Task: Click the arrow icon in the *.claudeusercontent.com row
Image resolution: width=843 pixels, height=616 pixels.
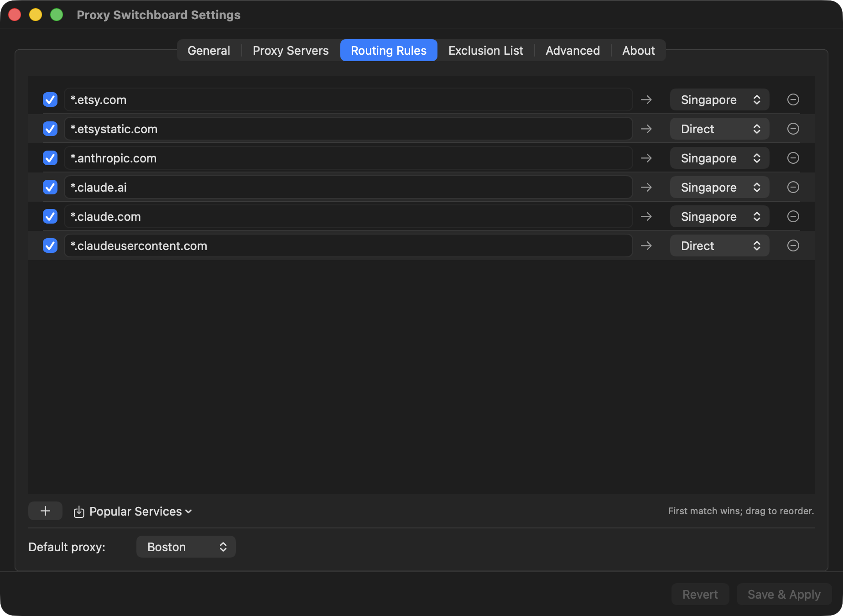Action: (646, 245)
